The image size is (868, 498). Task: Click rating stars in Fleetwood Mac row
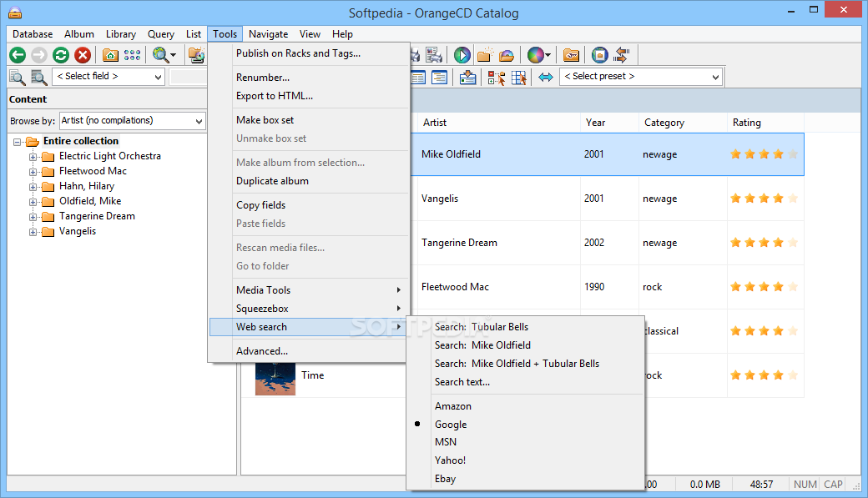tap(764, 287)
